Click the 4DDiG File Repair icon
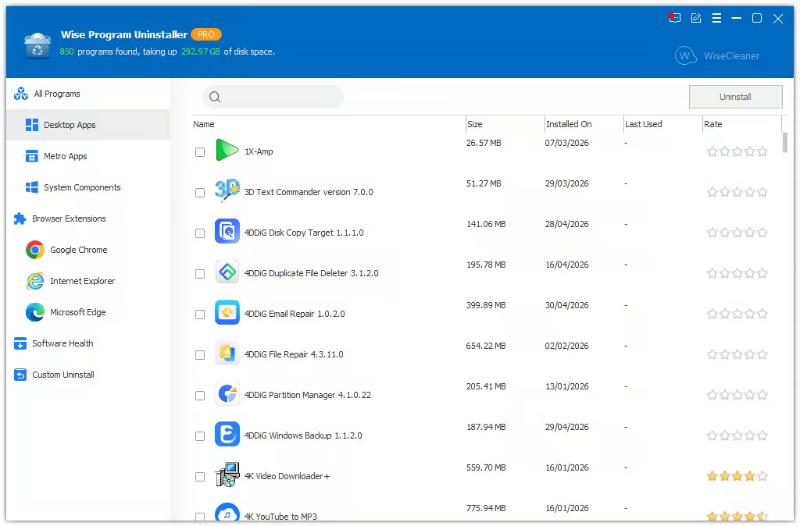The width and height of the screenshot is (800, 526). pyautogui.click(x=227, y=354)
